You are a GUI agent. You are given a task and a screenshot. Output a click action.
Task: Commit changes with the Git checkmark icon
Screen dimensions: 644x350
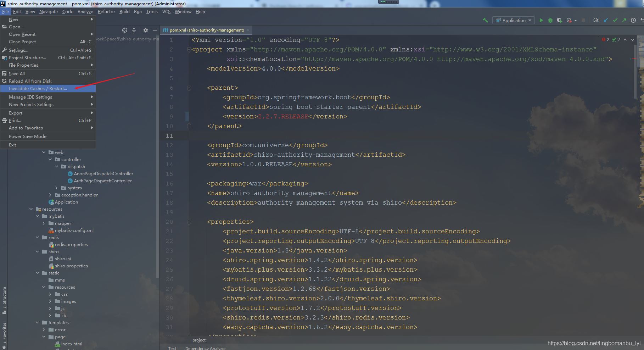coord(615,20)
